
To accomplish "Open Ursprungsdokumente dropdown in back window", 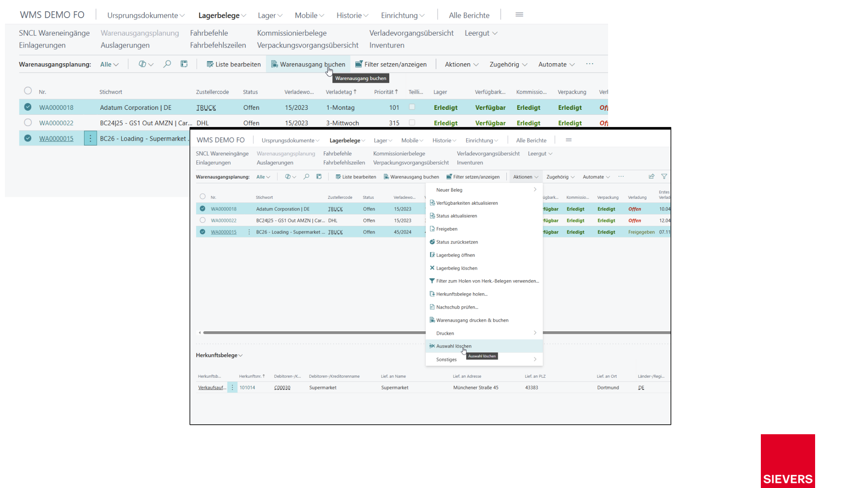I will coord(146,15).
